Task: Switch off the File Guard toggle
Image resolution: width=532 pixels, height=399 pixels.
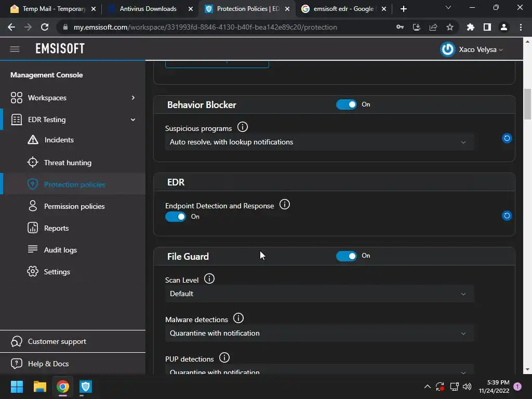Action: click(346, 256)
